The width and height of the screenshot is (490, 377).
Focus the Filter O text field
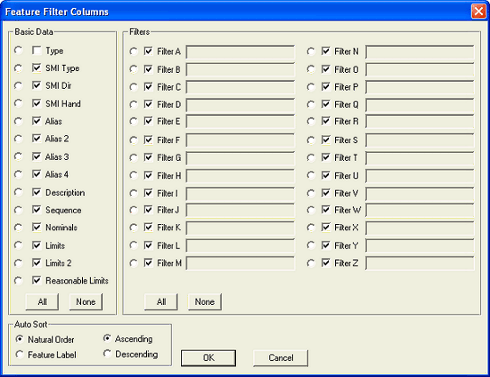[x=420, y=70]
